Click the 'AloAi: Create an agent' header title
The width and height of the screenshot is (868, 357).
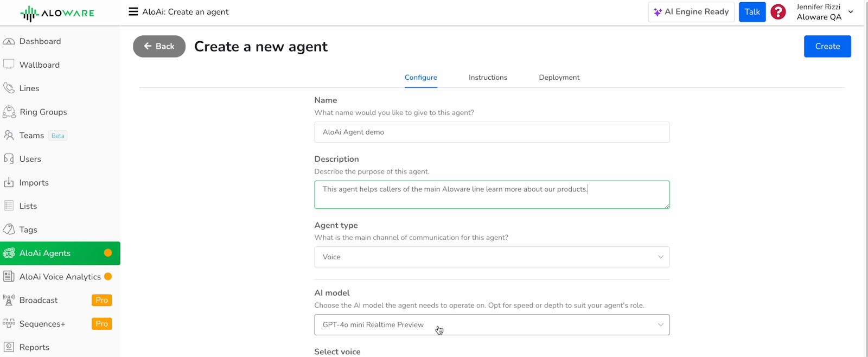pyautogui.click(x=186, y=12)
